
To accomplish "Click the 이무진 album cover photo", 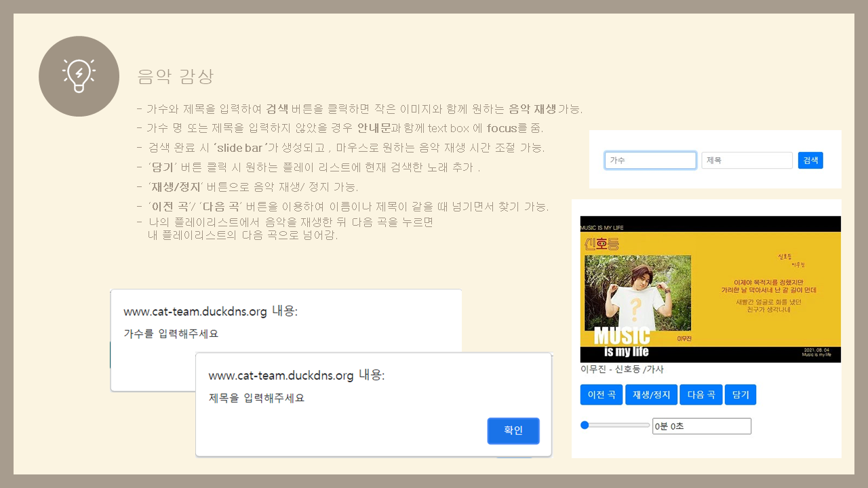I will [637, 291].
